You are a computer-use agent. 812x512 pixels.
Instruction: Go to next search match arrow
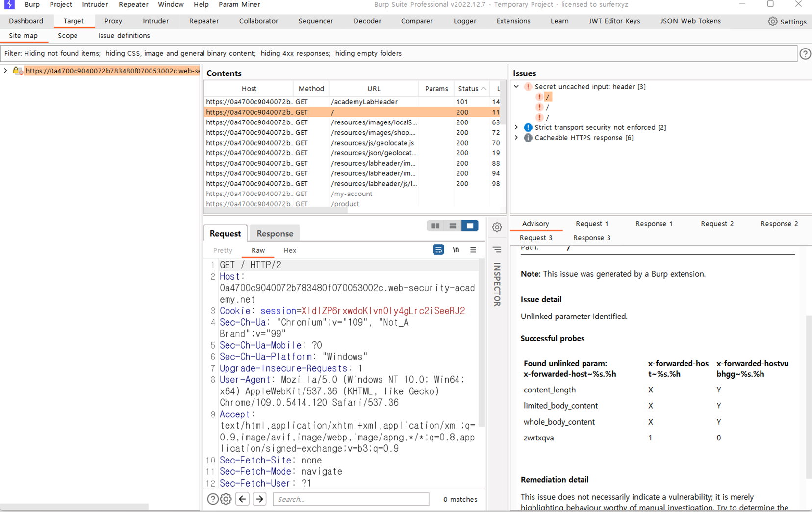click(260, 499)
